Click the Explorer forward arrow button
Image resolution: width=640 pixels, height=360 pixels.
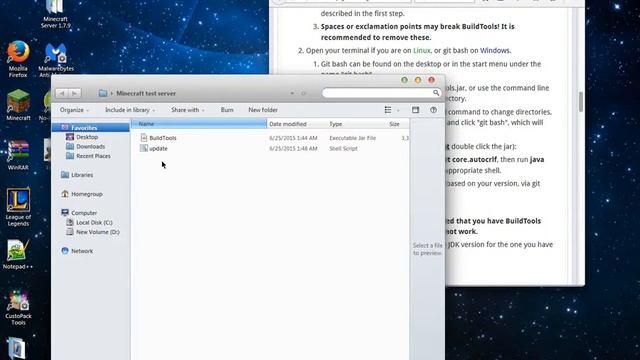point(74,93)
